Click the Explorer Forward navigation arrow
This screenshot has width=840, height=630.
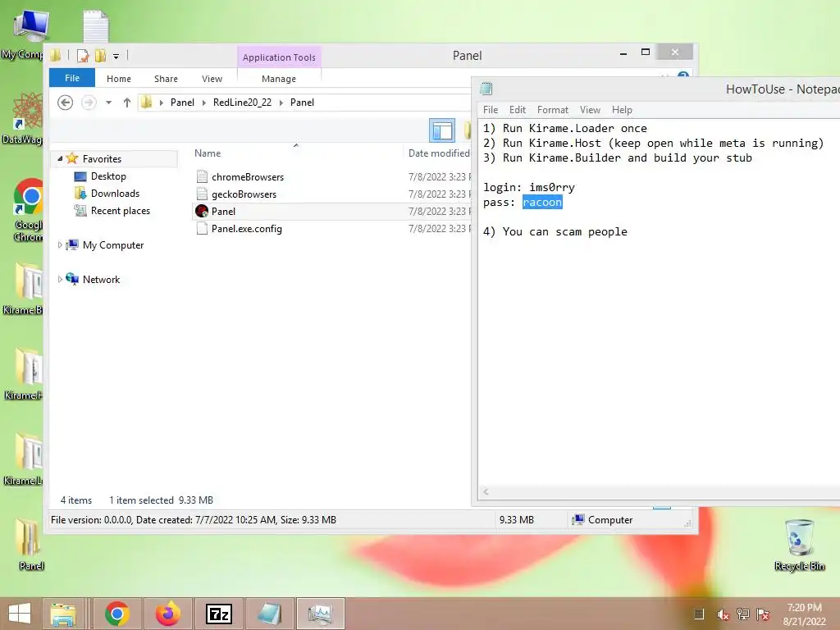[89, 103]
